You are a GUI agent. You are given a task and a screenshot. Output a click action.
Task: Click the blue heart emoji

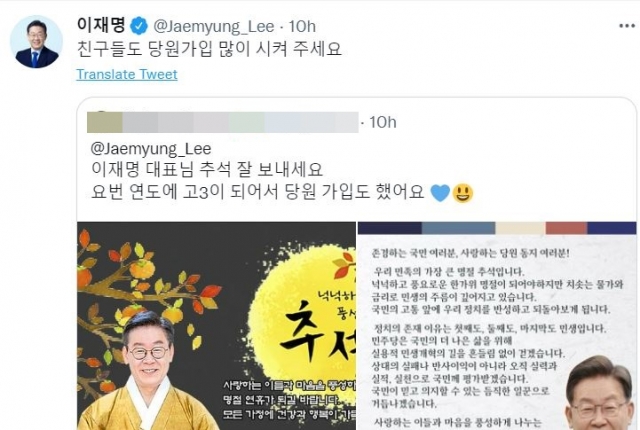tap(440, 193)
